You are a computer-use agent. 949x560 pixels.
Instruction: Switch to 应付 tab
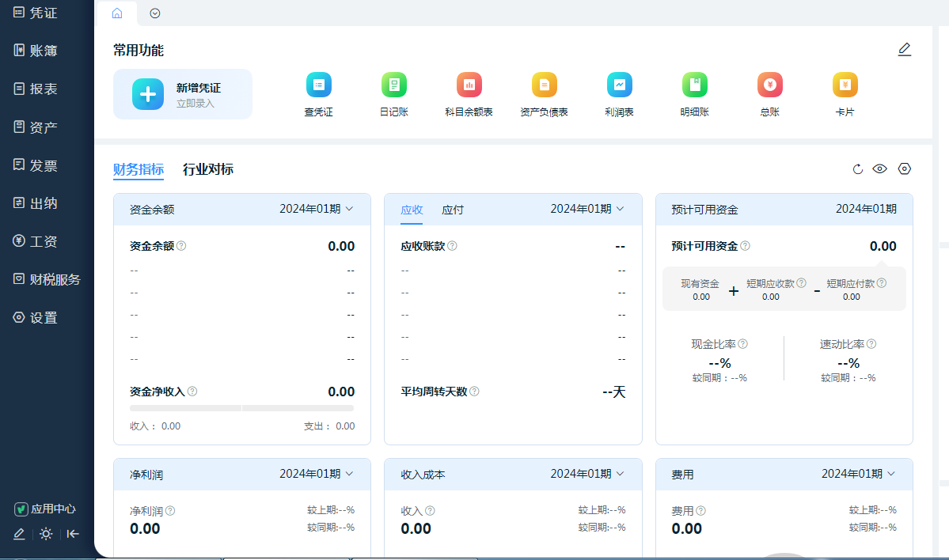click(452, 210)
